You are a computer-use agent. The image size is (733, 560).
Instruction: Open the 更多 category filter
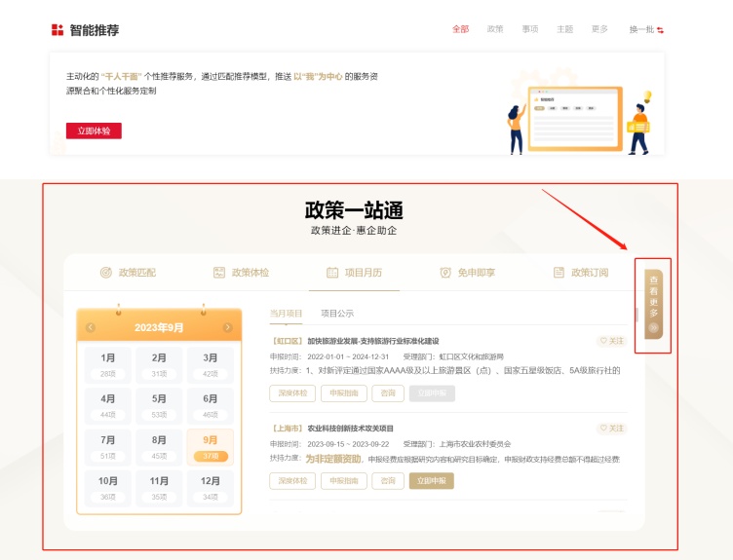coord(599,29)
